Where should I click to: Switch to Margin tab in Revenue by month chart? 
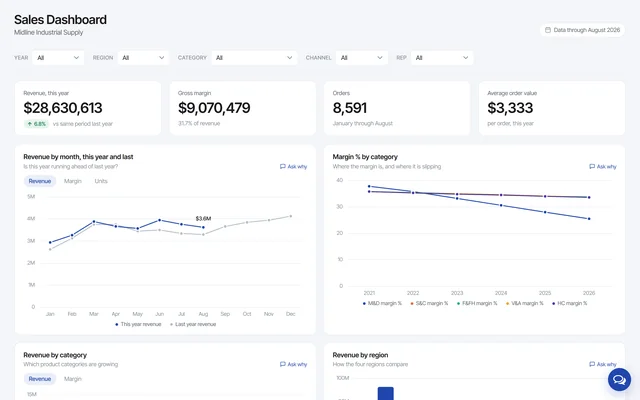point(73,181)
